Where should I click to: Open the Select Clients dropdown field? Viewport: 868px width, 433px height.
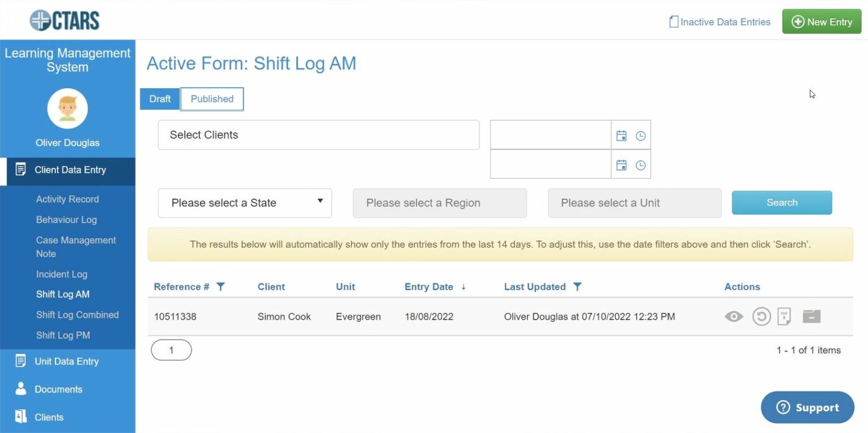tap(318, 135)
